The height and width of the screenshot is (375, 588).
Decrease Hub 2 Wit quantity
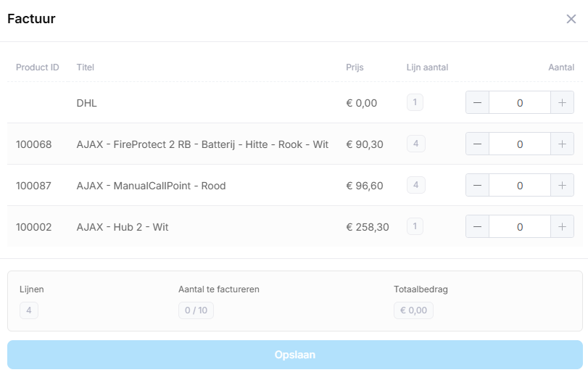point(477,227)
